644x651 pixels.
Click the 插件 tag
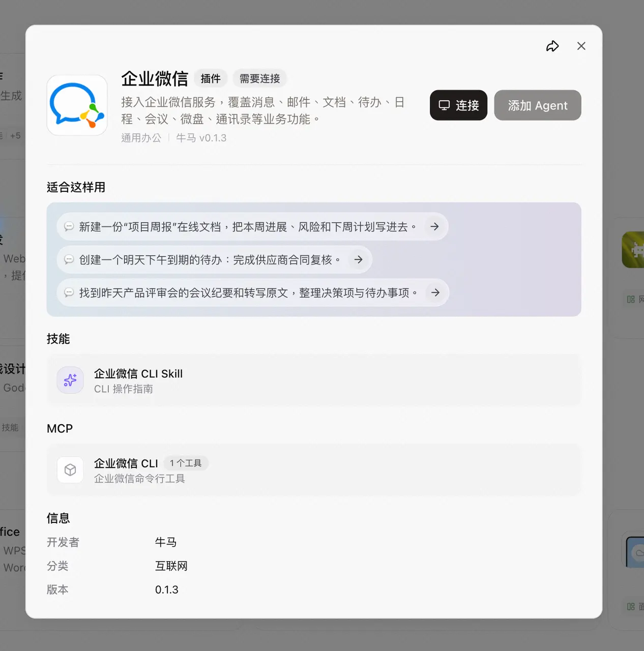click(x=211, y=78)
